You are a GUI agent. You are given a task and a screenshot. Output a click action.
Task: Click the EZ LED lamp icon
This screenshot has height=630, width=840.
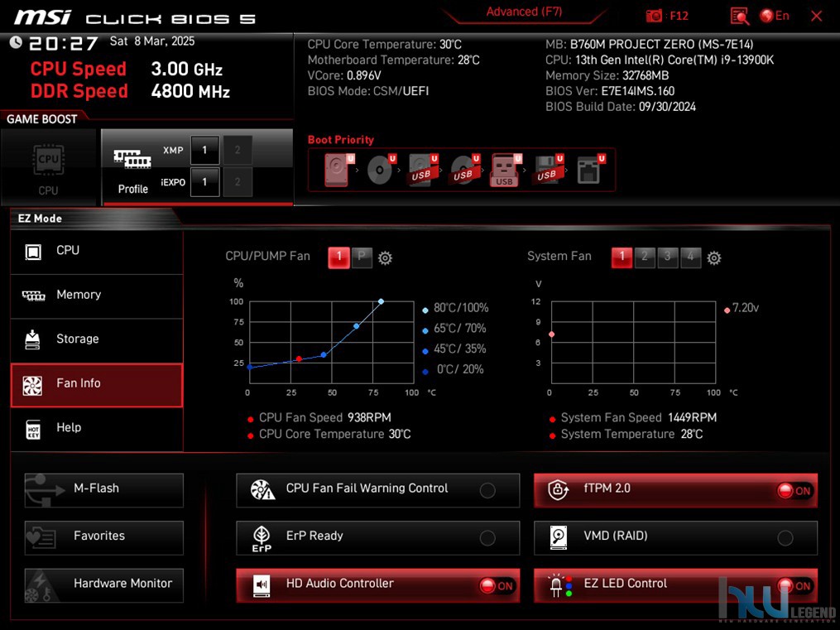tap(559, 585)
